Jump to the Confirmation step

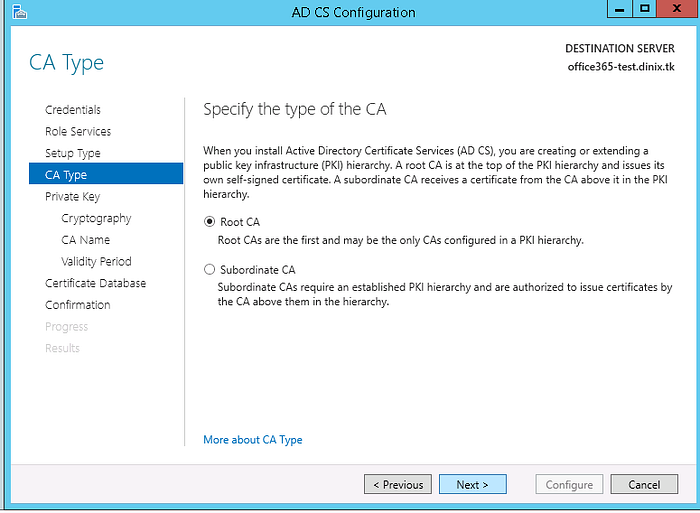click(x=78, y=305)
